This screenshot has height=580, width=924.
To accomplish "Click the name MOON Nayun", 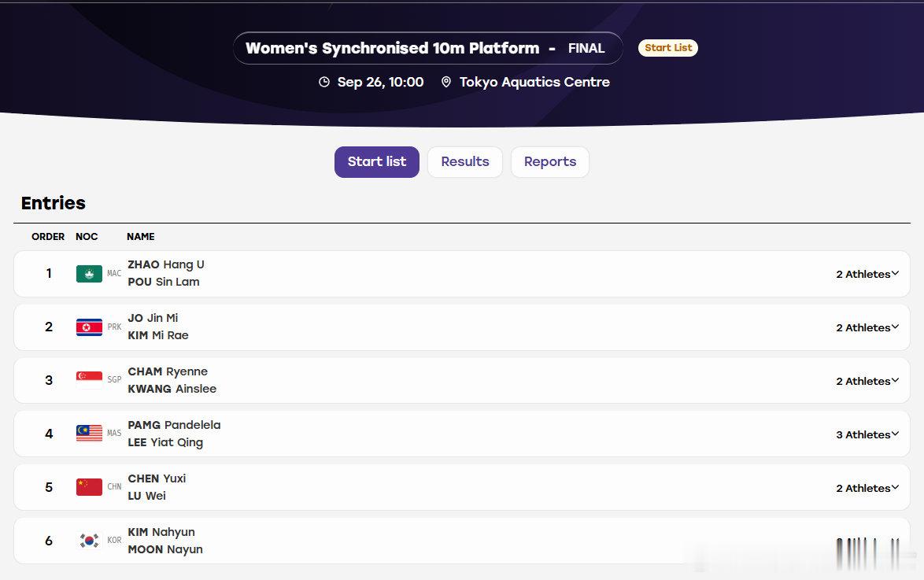I will [x=165, y=549].
